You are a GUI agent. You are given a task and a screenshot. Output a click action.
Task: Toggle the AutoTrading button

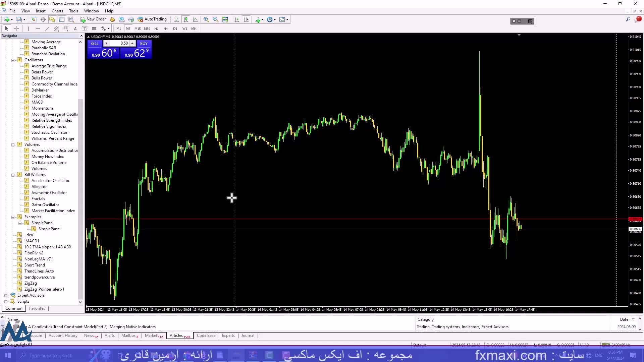click(152, 19)
